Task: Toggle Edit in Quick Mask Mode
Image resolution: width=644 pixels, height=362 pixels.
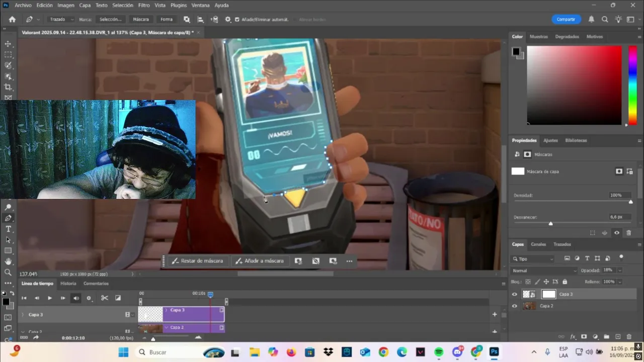Action: (x=8, y=317)
